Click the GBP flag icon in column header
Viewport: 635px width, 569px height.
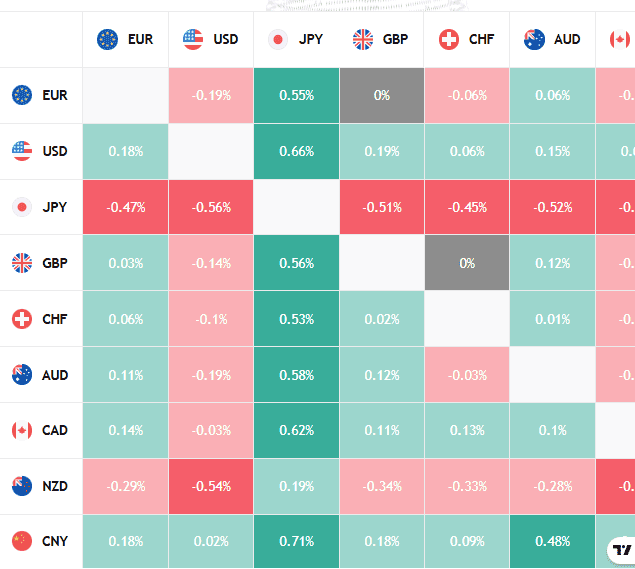[x=363, y=40]
